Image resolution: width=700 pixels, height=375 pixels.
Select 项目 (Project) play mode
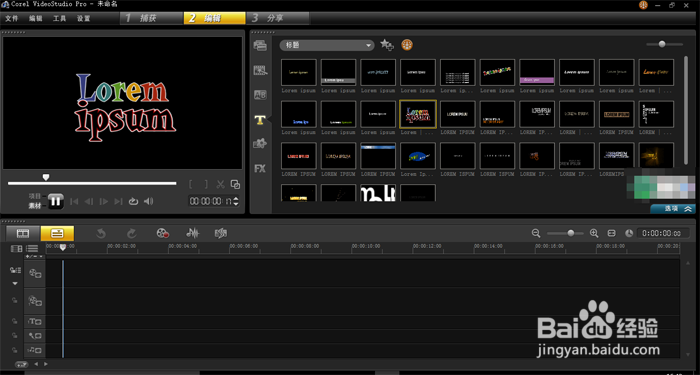pos(35,196)
